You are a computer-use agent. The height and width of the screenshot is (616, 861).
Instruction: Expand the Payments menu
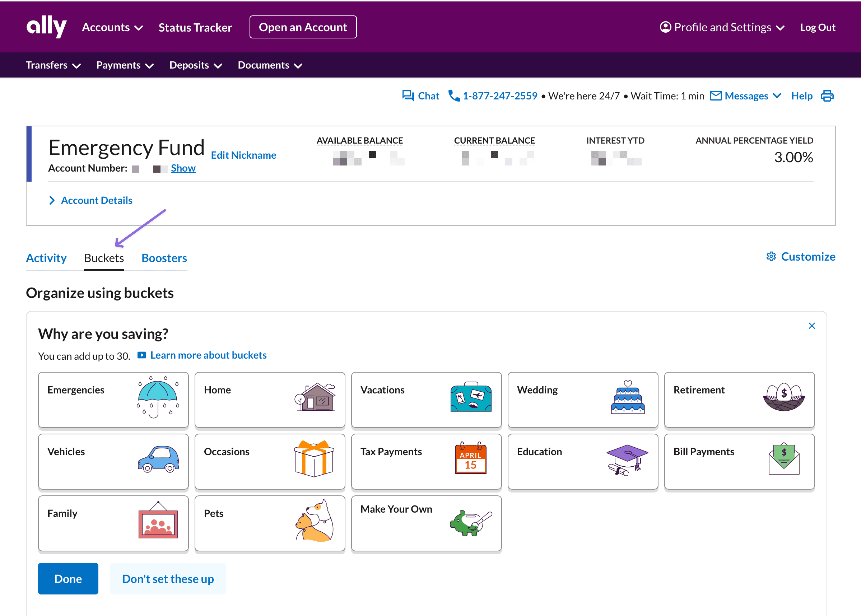125,65
